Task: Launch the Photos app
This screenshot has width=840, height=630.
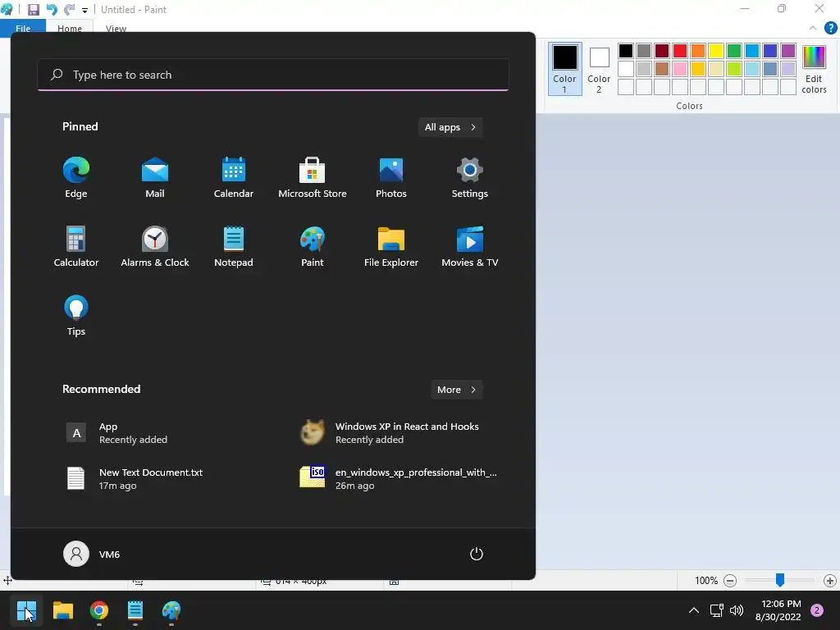Action: (x=391, y=178)
